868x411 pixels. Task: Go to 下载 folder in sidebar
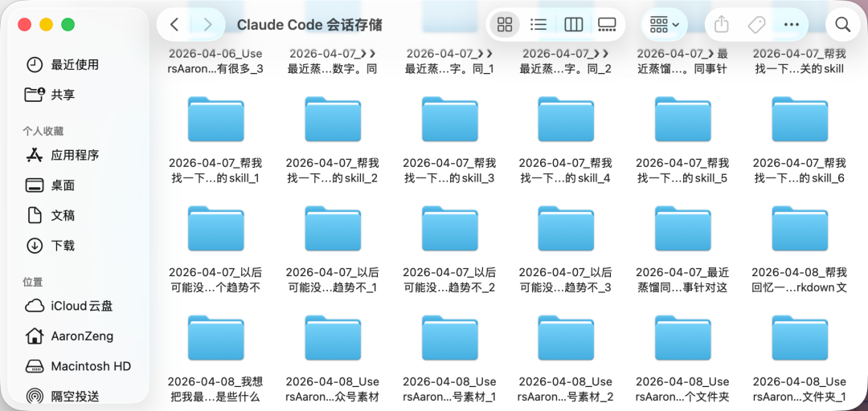pos(63,246)
